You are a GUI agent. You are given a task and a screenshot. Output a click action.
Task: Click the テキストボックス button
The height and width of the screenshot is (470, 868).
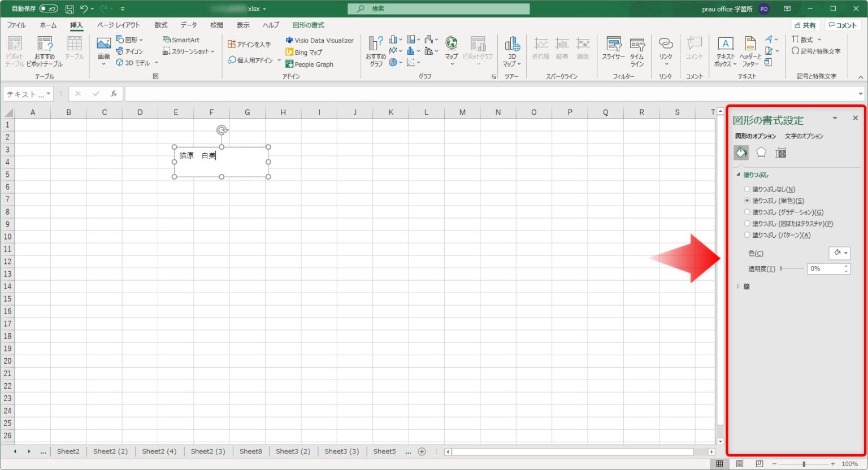point(725,51)
